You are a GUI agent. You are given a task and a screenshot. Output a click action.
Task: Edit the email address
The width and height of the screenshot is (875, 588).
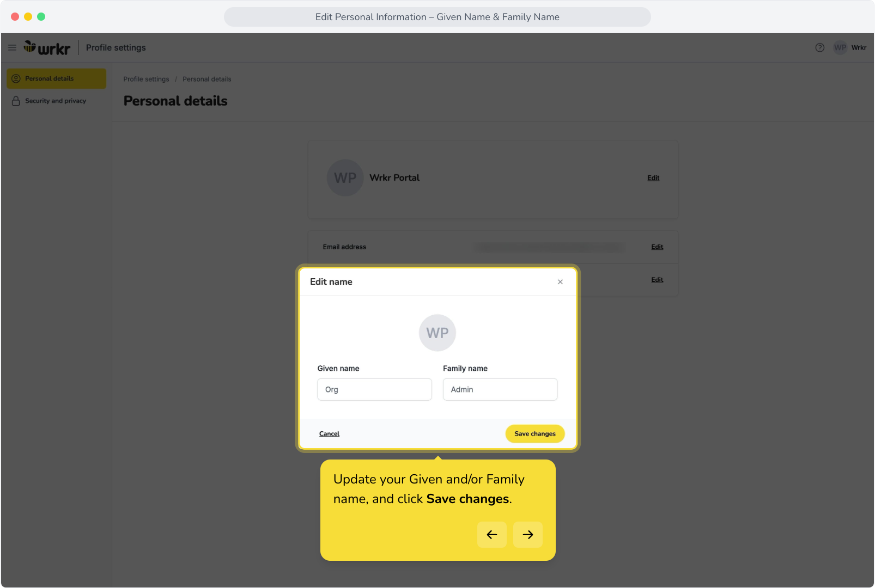[657, 247]
